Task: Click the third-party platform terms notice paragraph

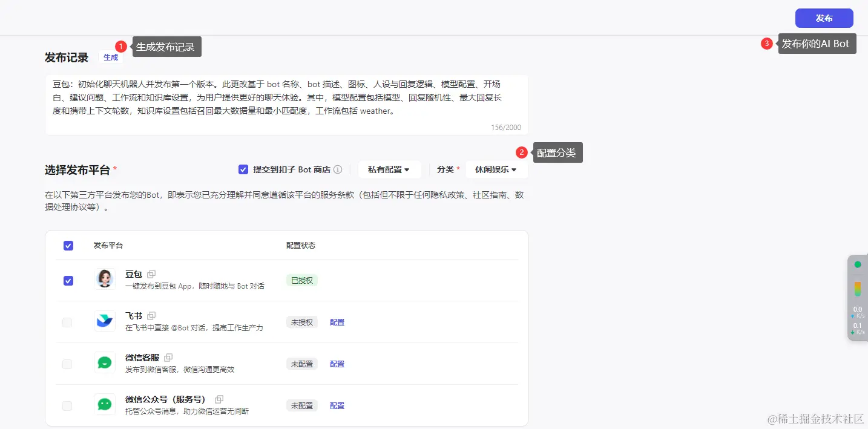Action: click(x=284, y=201)
